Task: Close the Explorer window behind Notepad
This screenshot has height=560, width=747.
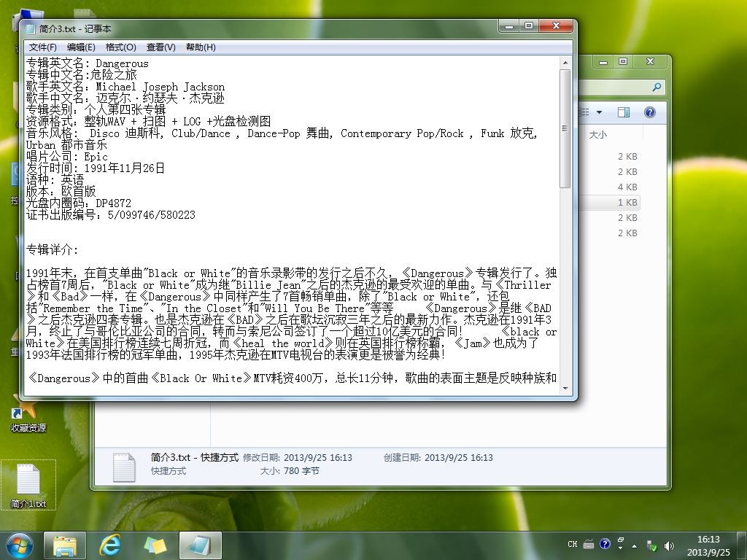Action: pos(650,61)
